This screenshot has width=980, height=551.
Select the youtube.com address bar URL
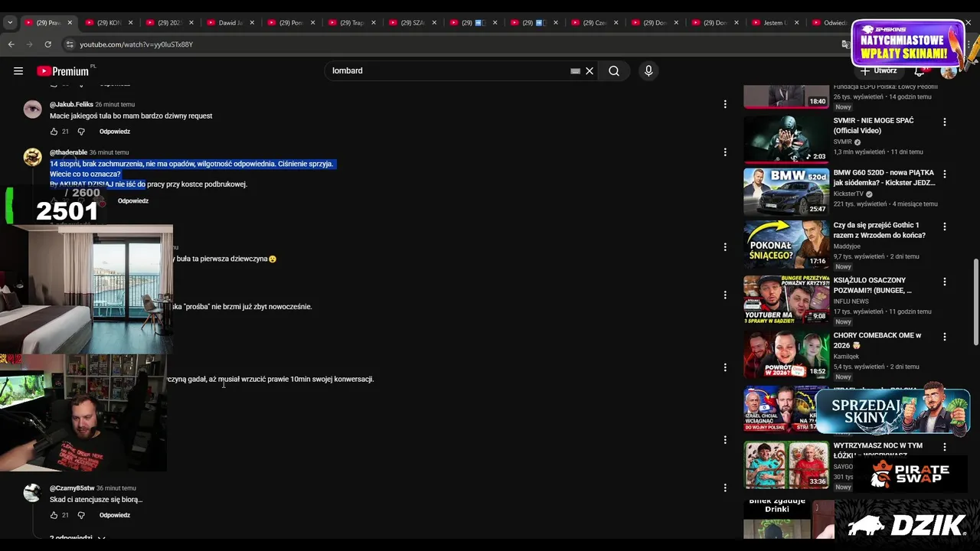click(x=136, y=44)
